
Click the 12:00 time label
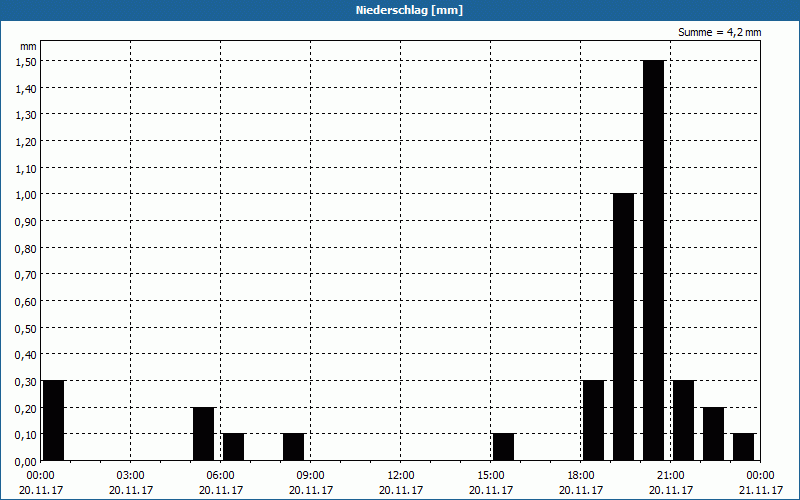(401, 476)
